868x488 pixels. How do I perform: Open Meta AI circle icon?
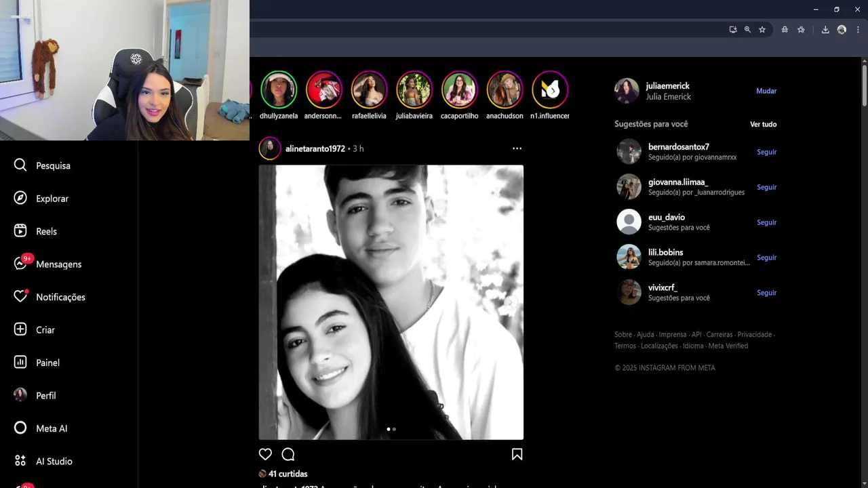click(x=20, y=428)
